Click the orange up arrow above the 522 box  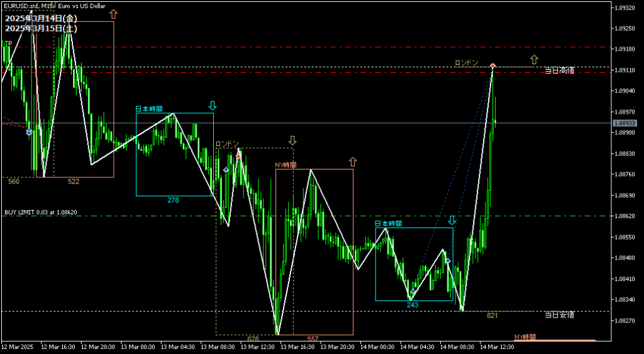pyautogui.click(x=113, y=14)
